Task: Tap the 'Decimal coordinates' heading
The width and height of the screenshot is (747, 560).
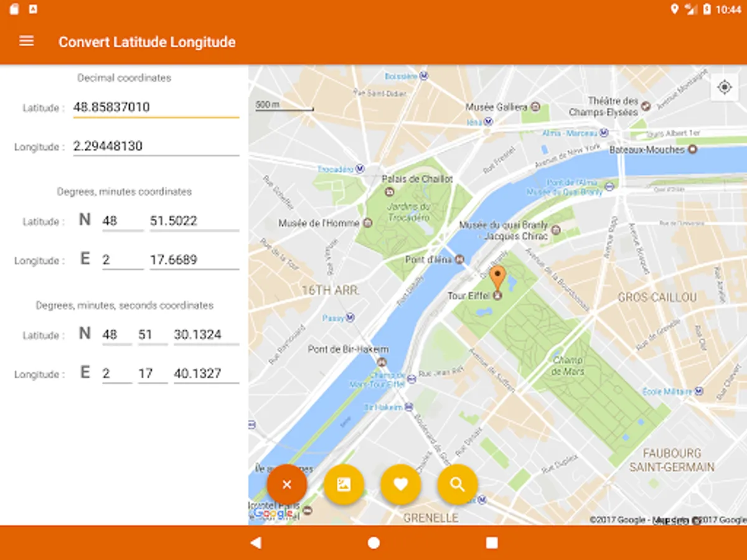Action: click(x=124, y=78)
